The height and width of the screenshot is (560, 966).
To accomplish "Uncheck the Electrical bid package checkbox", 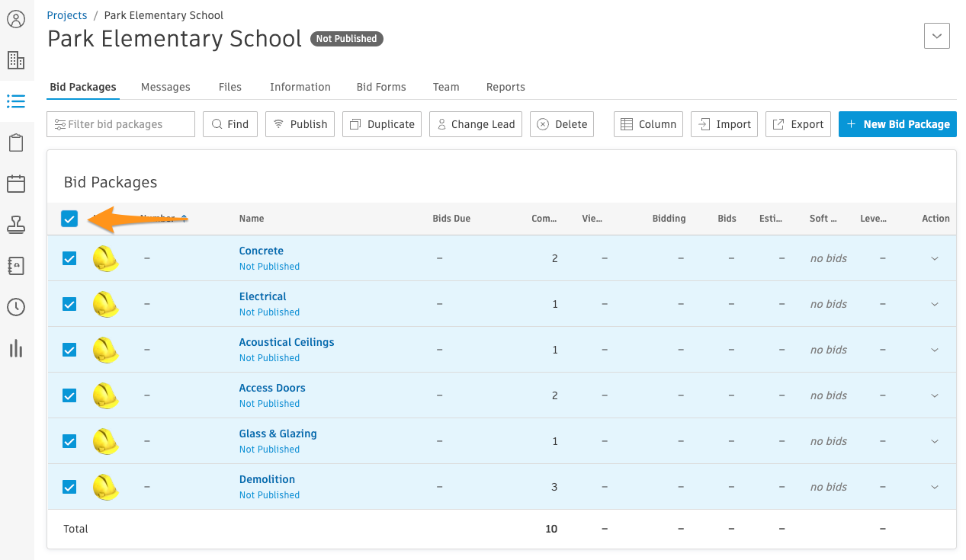I will (69, 304).
